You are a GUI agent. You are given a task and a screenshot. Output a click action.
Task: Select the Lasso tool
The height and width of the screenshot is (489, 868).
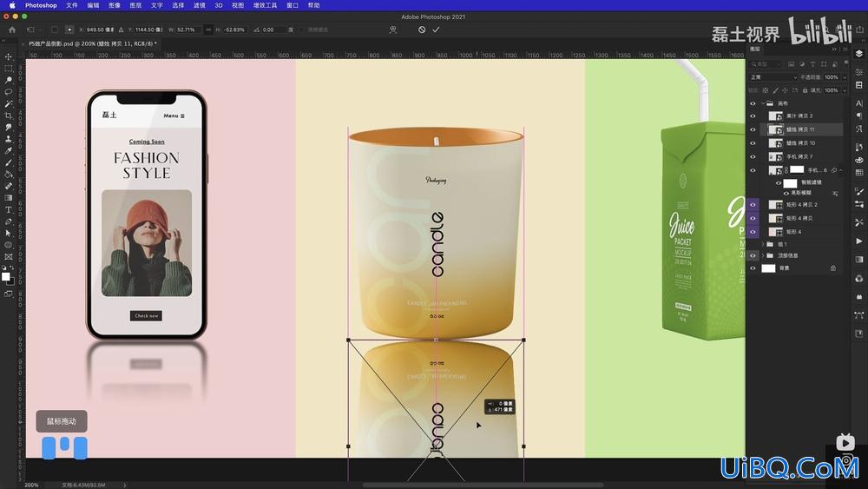(9, 92)
